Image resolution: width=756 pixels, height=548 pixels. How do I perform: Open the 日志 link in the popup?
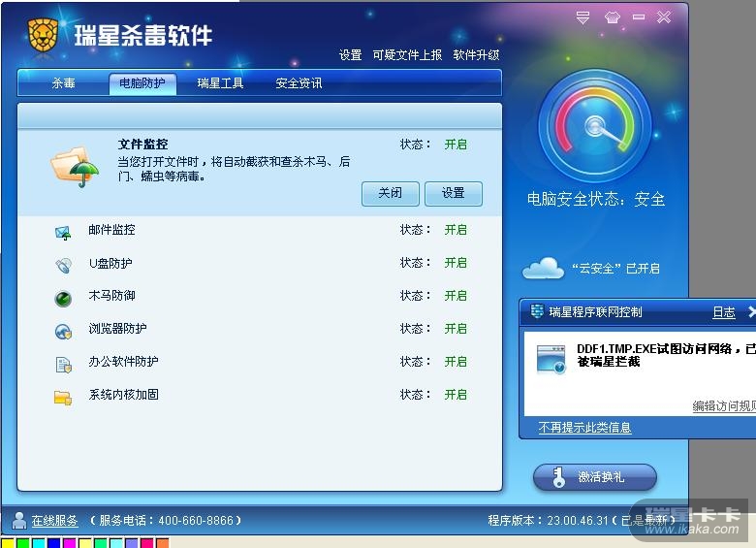[724, 312]
